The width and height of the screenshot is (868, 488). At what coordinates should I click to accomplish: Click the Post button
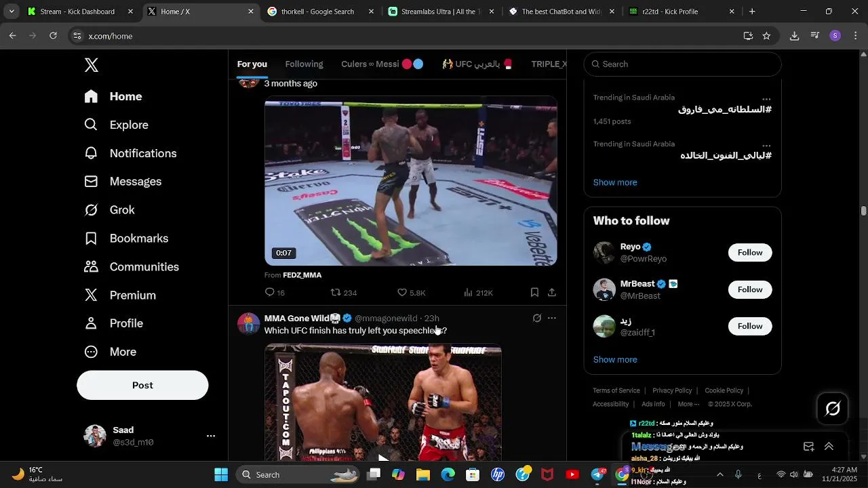pos(142,385)
